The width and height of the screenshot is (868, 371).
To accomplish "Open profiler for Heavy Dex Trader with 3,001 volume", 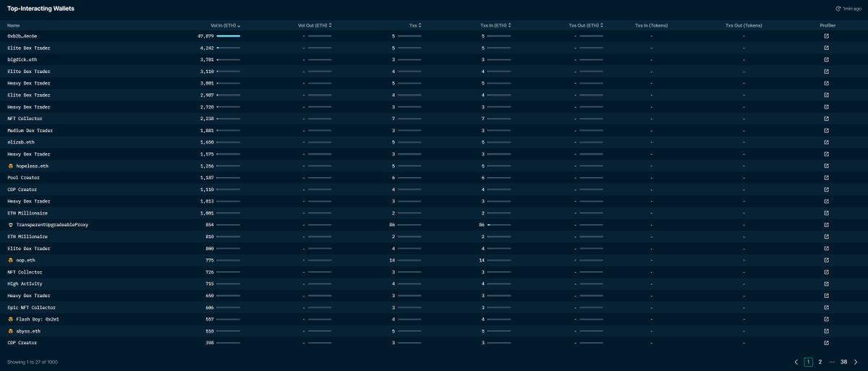I will (827, 83).
